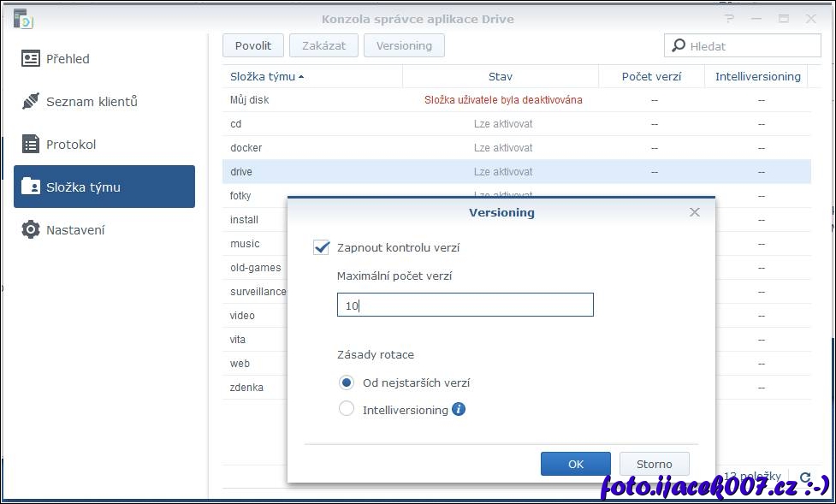
Task: Click the Nastavení gear icon
Action: click(31, 229)
